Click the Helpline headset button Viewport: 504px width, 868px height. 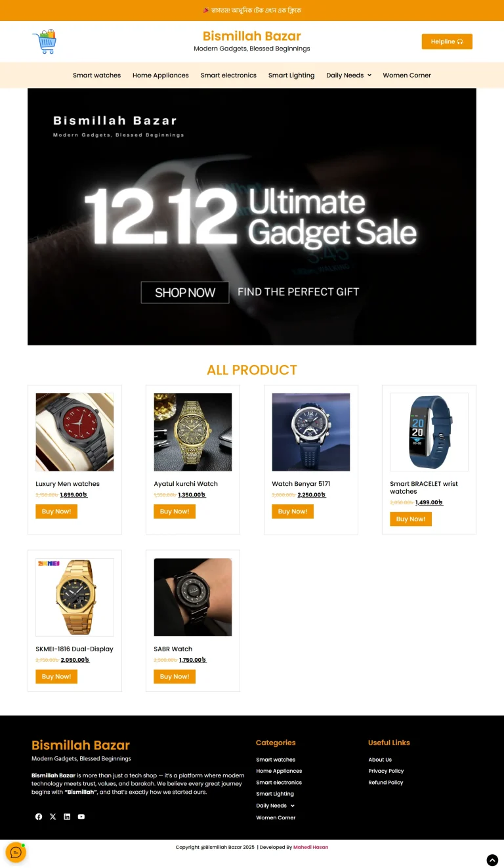tap(447, 41)
